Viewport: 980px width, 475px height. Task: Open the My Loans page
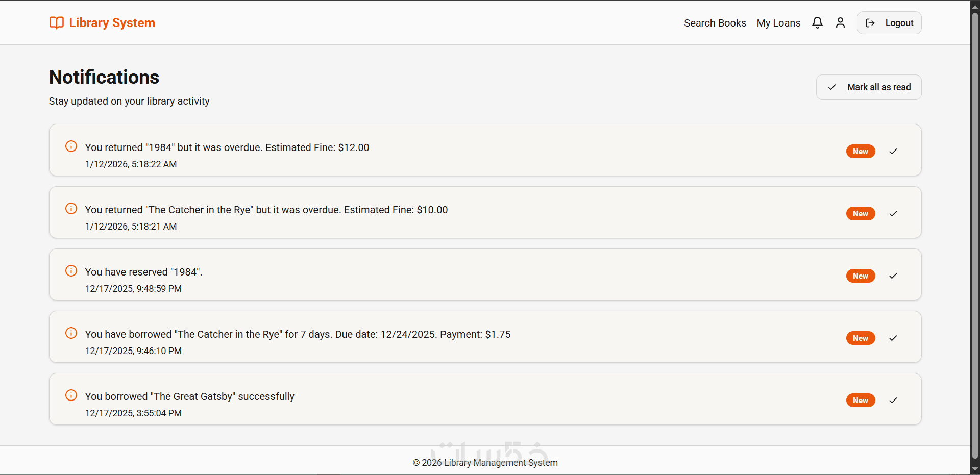tap(778, 23)
